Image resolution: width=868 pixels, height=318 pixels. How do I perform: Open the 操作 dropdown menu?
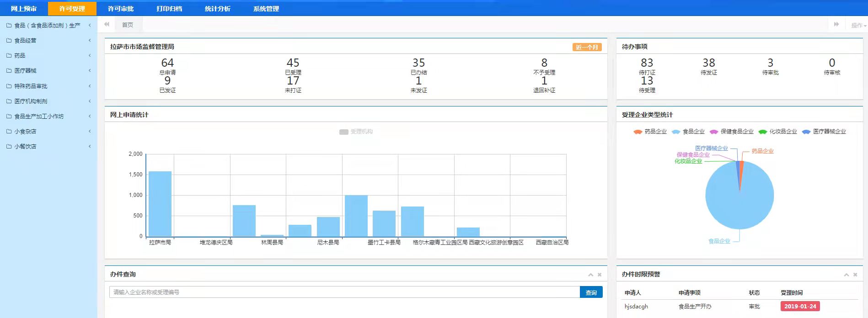(x=858, y=26)
